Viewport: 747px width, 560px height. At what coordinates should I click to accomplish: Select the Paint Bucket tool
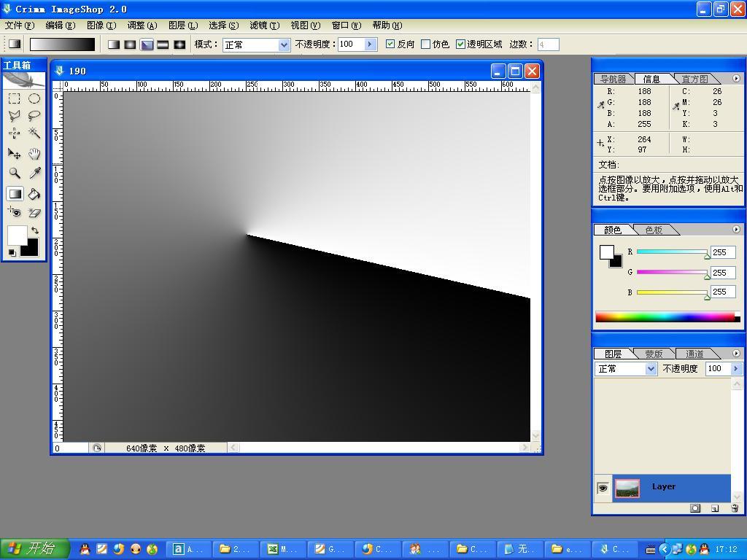click(x=34, y=194)
